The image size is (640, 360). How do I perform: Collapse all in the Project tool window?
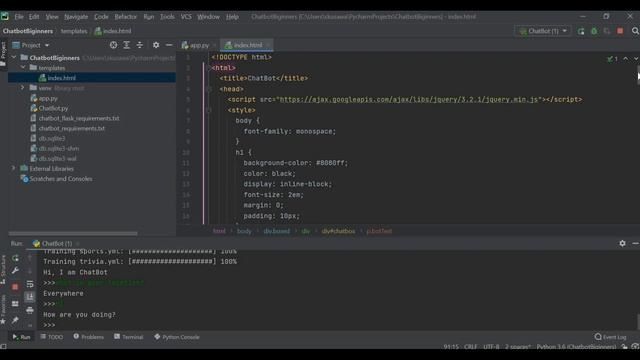[x=140, y=45]
